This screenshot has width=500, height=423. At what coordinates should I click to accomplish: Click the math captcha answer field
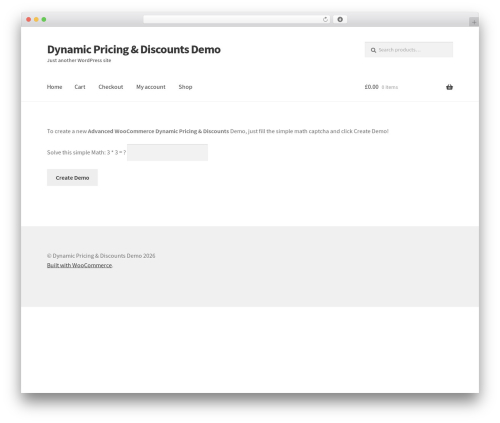[x=167, y=152]
